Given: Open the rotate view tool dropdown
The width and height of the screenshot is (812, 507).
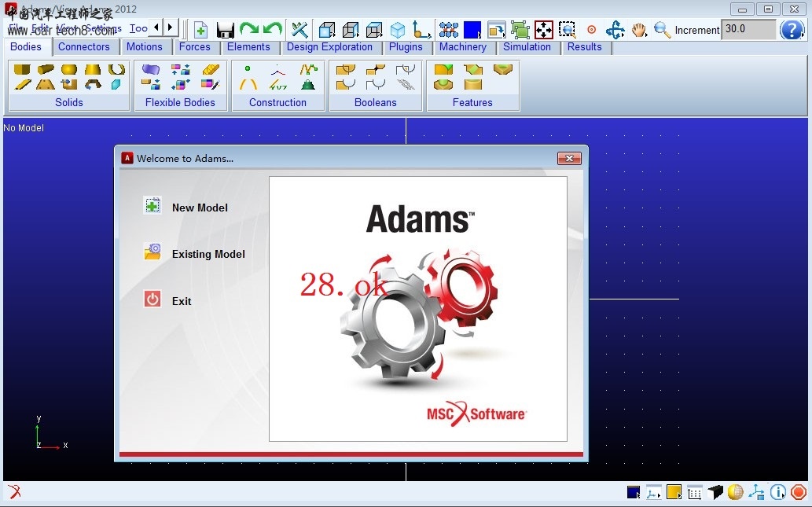Looking at the screenshot, I should (615, 30).
